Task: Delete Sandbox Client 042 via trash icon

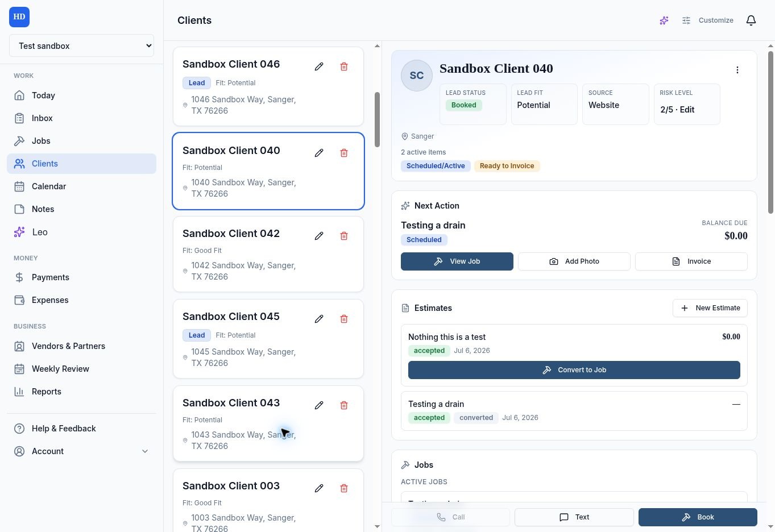Action: click(x=344, y=236)
